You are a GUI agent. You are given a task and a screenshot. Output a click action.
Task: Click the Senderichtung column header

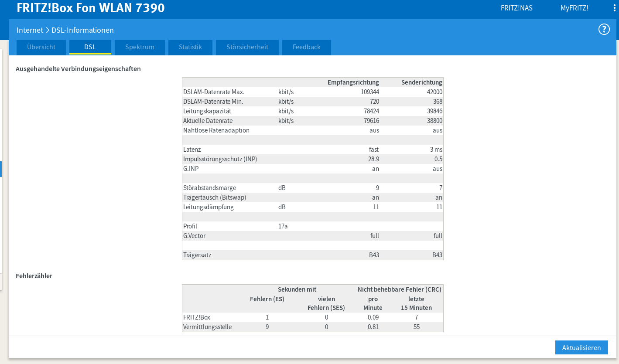[x=422, y=82]
